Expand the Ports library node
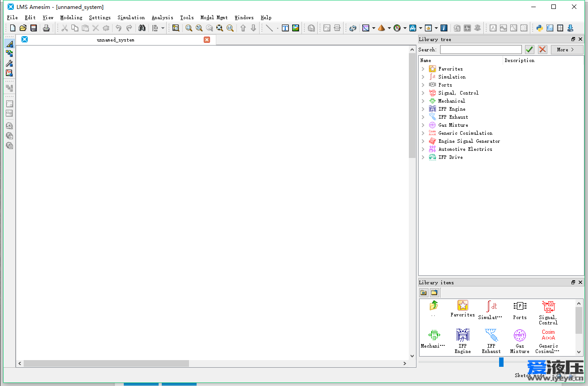This screenshot has width=588, height=386. point(423,85)
